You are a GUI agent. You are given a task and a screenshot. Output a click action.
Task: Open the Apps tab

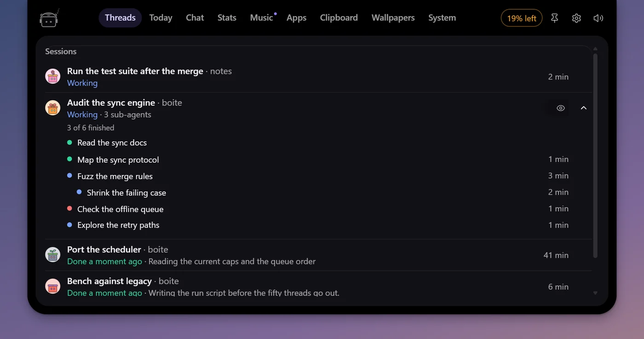pyautogui.click(x=296, y=18)
